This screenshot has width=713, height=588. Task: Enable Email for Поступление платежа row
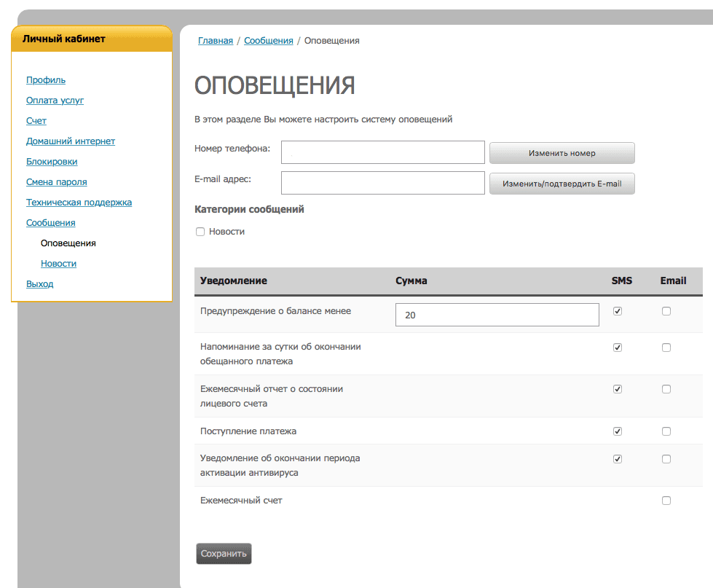pyautogui.click(x=666, y=431)
